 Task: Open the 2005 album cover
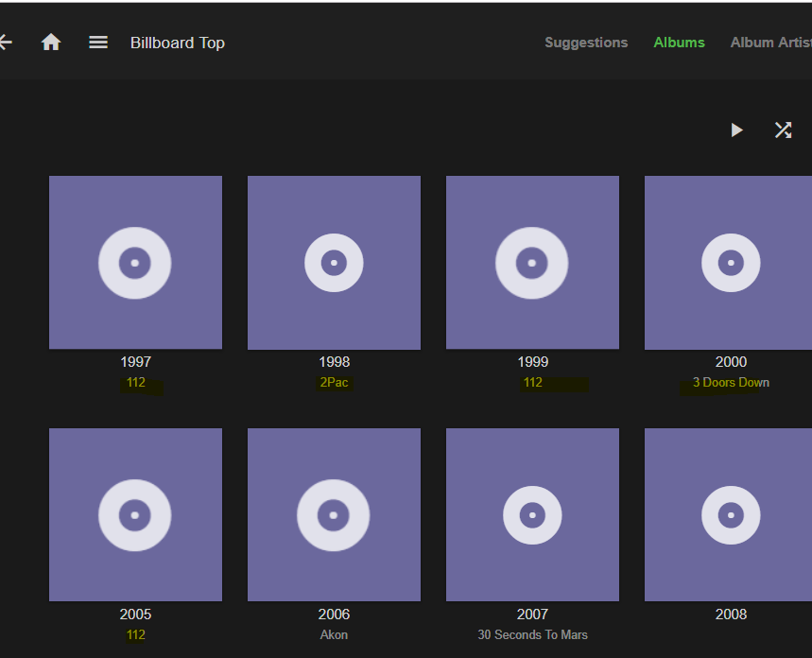(x=135, y=515)
